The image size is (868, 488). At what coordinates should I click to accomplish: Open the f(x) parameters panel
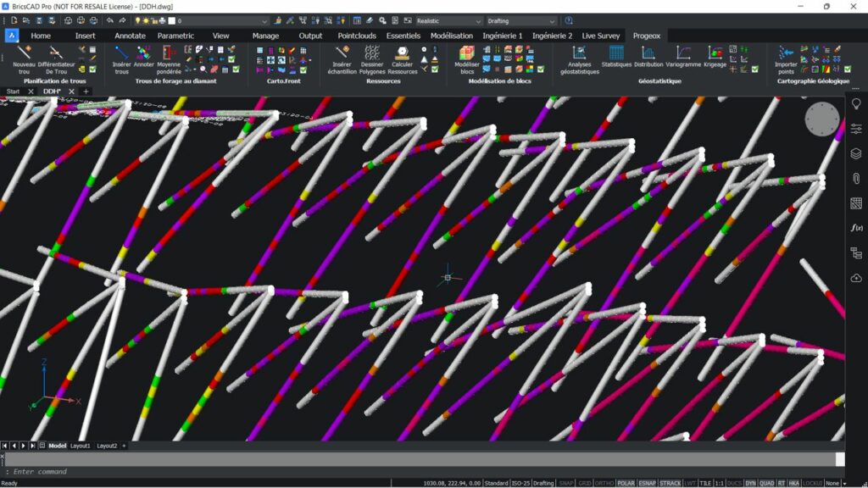856,227
